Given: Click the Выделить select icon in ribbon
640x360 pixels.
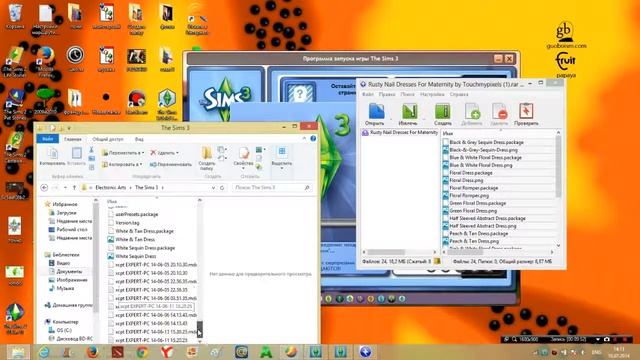Looking at the screenshot, I should (x=282, y=152).
